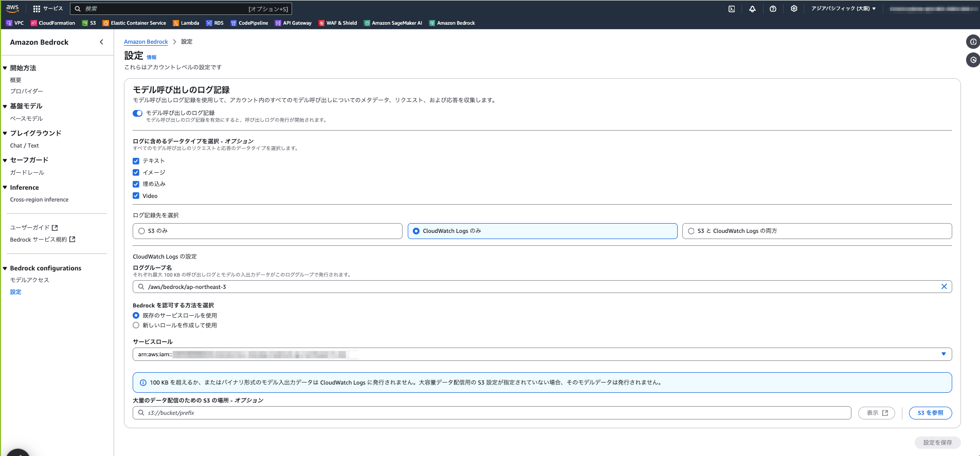
Task: Open the settings gear in top bar
Action: pos(794,9)
